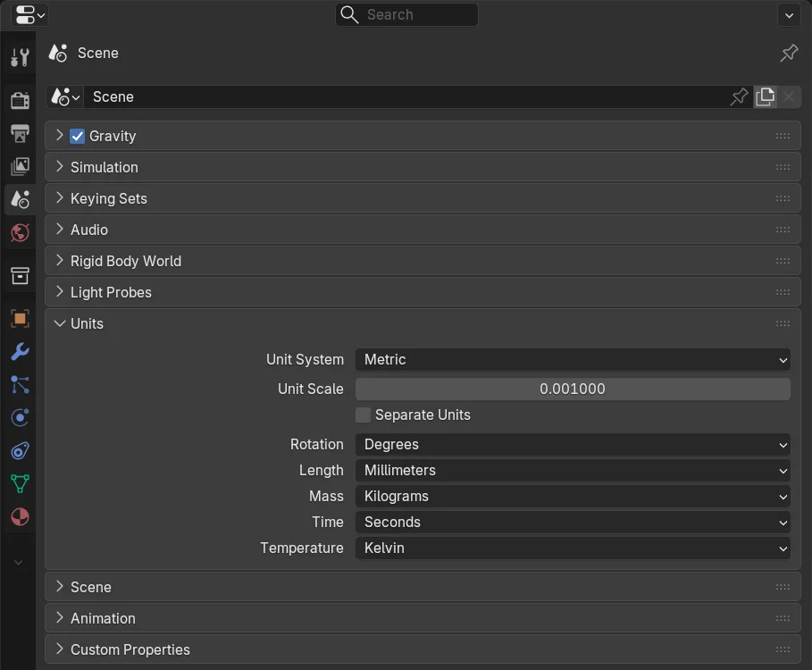Open the World properties tab

coord(20,232)
